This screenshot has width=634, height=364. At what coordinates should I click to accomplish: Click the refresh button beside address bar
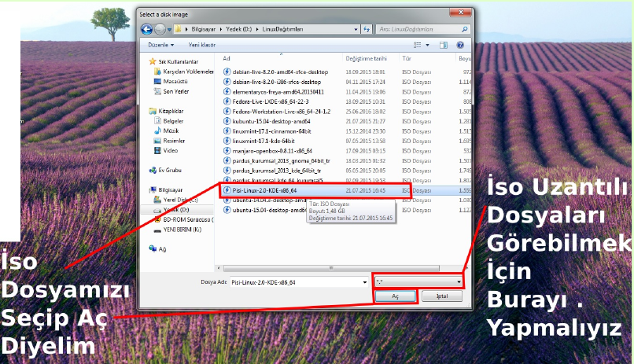[367, 29]
